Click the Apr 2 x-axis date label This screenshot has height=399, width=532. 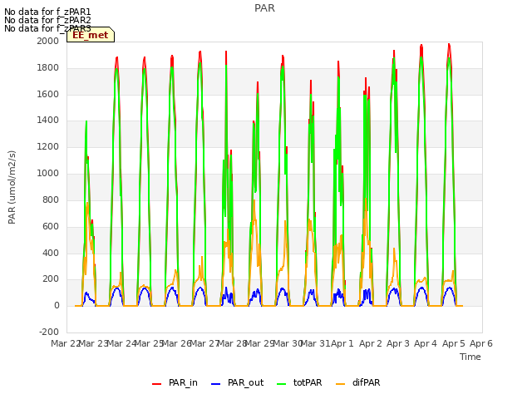point(371,343)
